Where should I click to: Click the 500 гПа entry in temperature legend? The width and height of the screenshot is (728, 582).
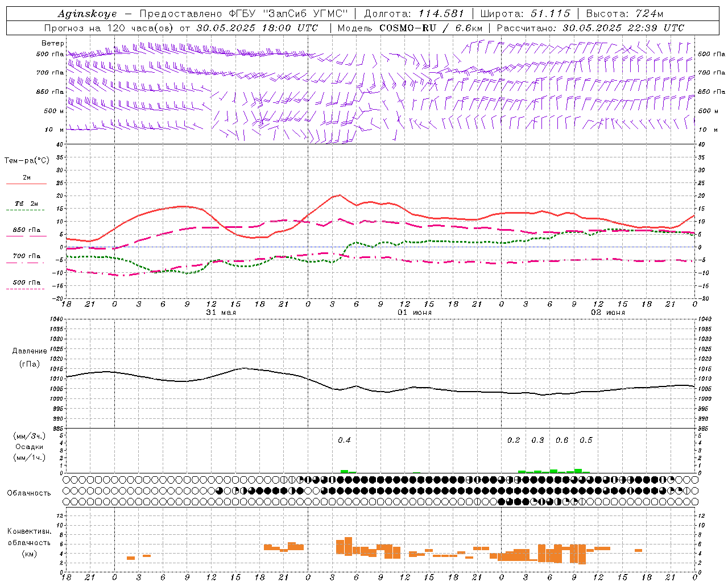click(x=27, y=282)
